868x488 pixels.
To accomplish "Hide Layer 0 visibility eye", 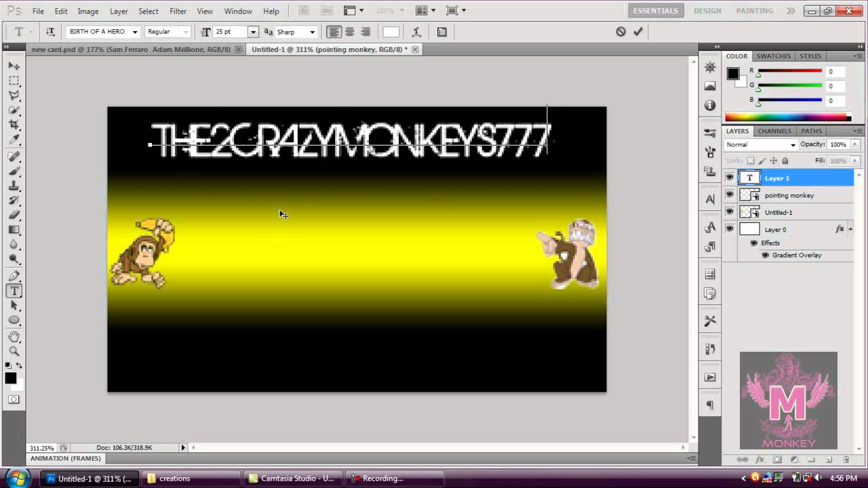I will pos(730,229).
